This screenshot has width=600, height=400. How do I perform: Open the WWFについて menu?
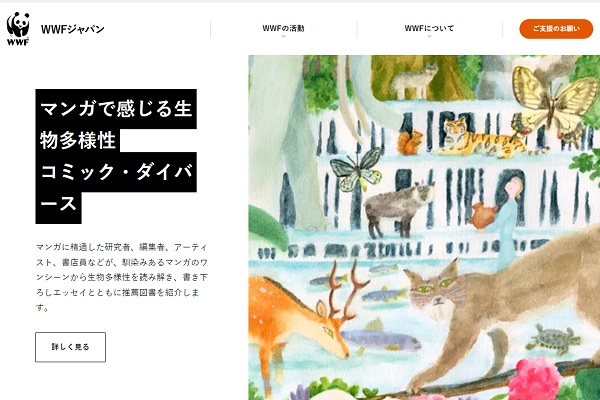(x=429, y=28)
